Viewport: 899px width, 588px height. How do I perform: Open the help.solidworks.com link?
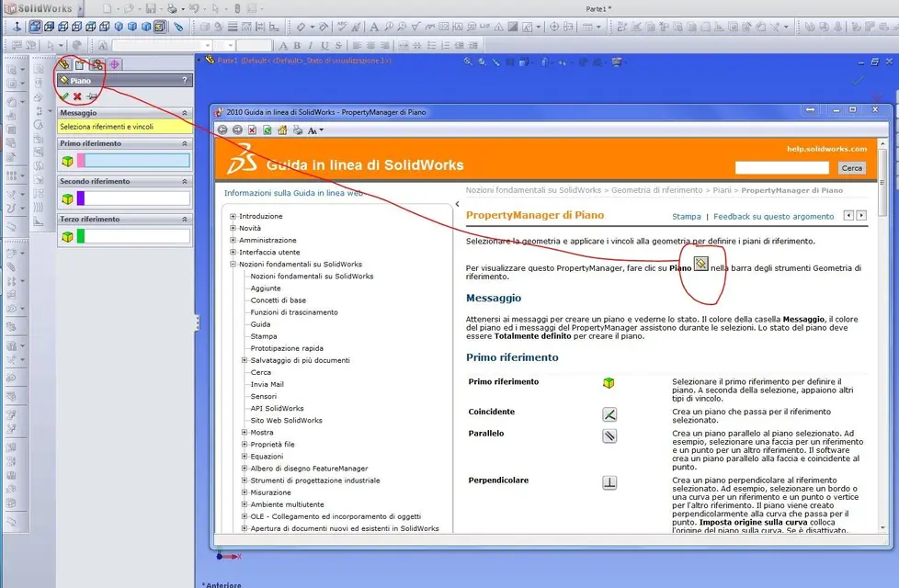826,149
